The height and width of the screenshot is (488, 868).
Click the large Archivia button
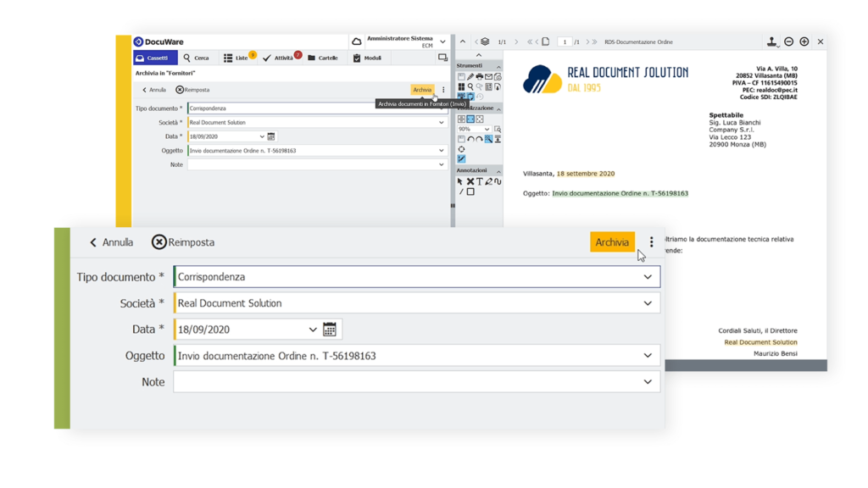tap(612, 241)
